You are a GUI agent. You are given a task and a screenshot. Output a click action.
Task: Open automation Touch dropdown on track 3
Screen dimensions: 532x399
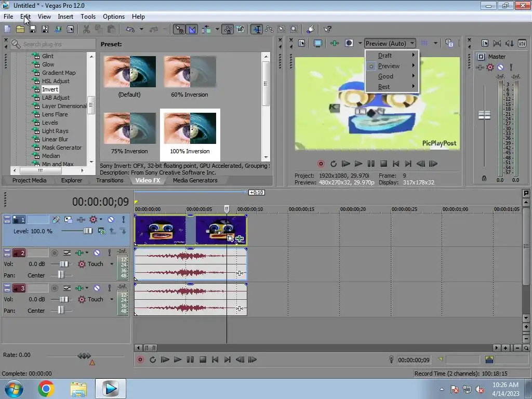(x=112, y=299)
